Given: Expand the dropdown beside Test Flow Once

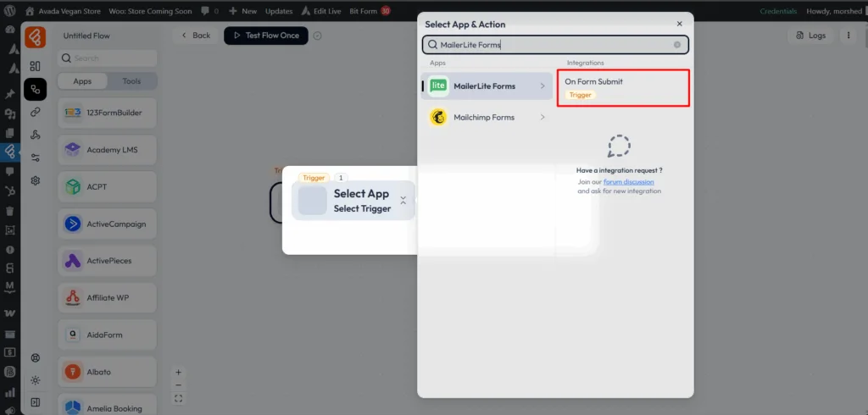Looking at the screenshot, I should 317,36.
